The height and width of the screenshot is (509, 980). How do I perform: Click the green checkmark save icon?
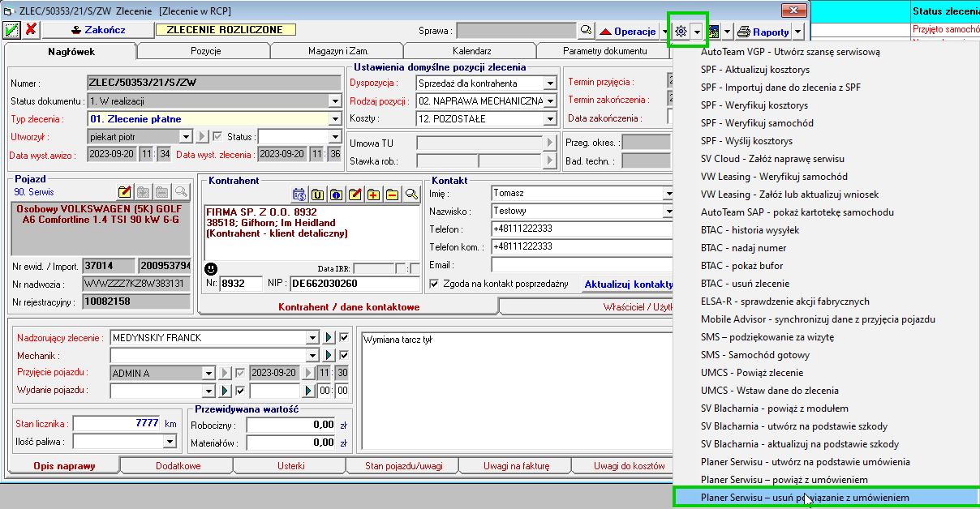tap(12, 30)
